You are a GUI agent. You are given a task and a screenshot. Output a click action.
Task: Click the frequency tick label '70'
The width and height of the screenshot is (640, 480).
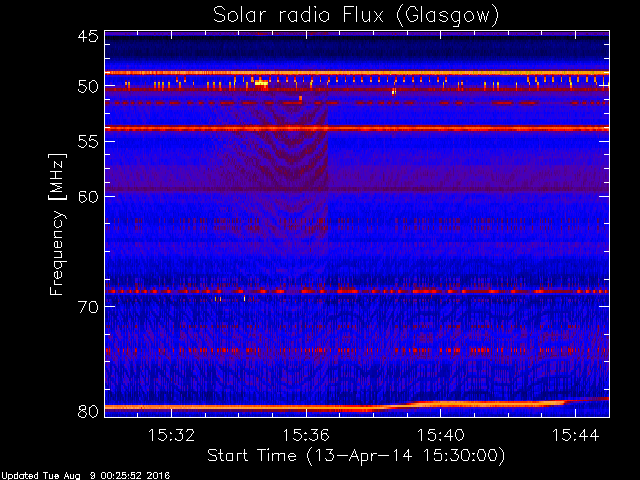pos(88,307)
